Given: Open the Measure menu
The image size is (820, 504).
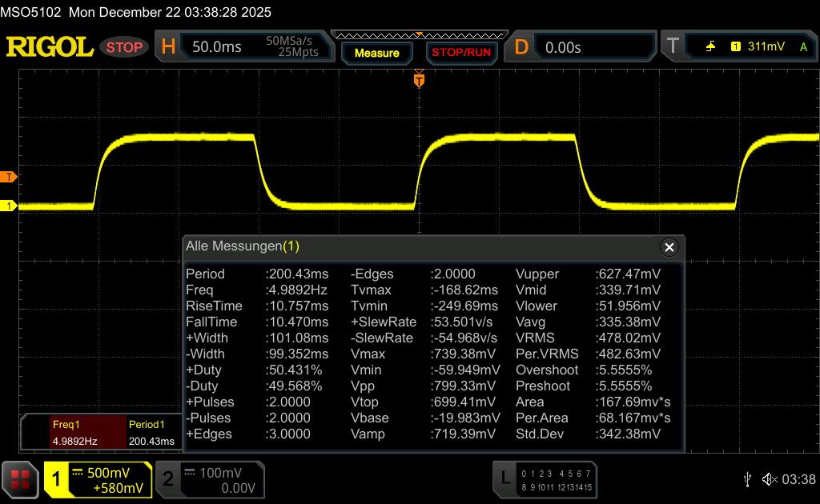Looking at the screenshot, I should pos(376,53).
